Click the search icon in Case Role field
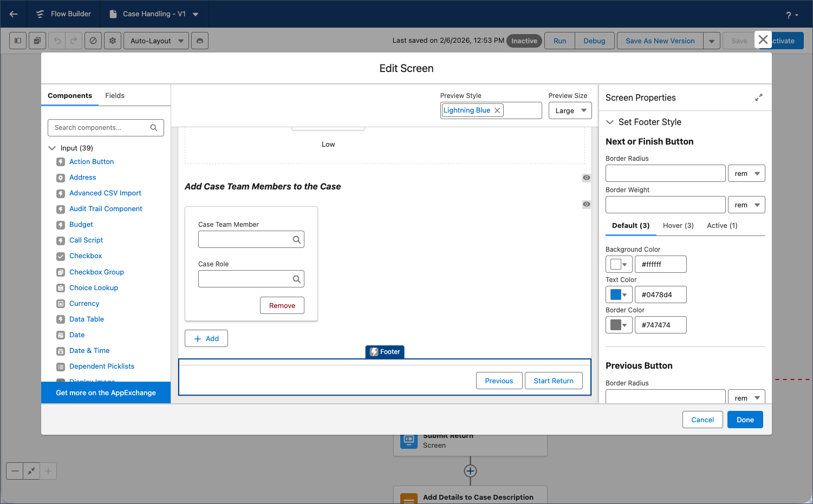This screenshot has width=813, height=504. tap(296, 279)
